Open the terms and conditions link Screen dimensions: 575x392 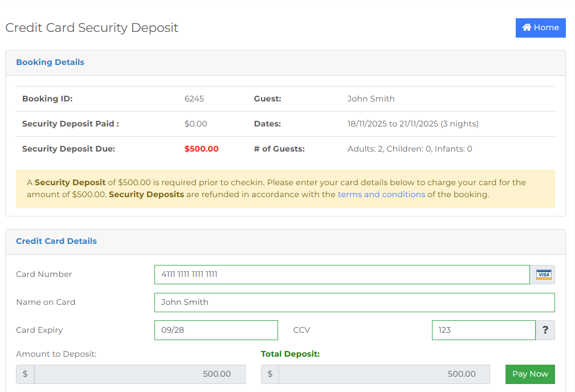381,194
